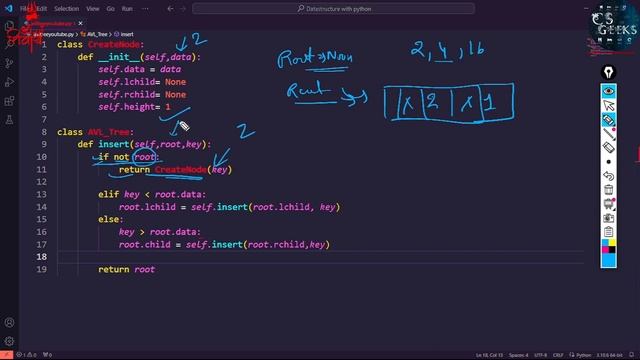640x360 pixels.
Task: Click 'key > root.data:' on line 16
Action: 160,232
